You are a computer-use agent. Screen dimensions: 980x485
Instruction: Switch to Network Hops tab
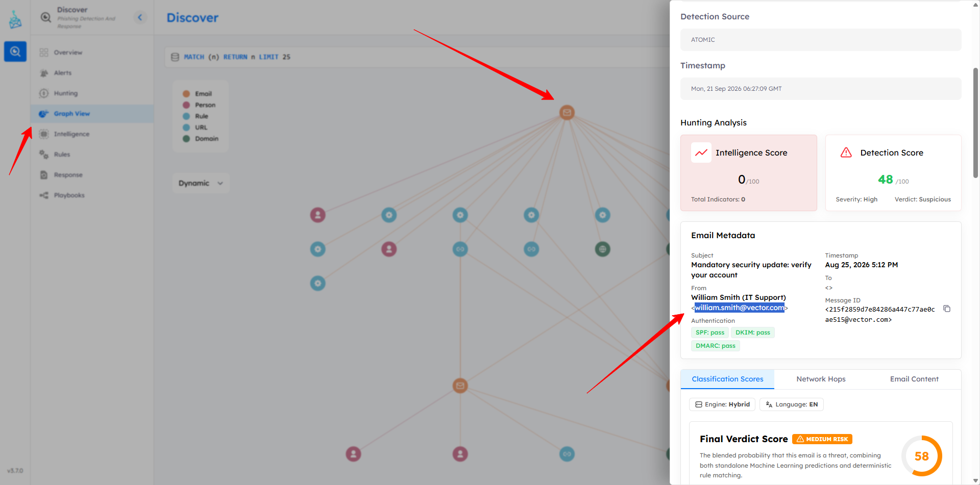click(821, 379)
